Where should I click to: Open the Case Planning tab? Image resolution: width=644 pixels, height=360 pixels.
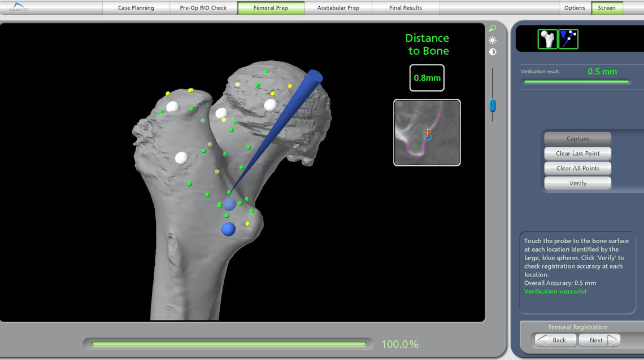pos(136,8)
